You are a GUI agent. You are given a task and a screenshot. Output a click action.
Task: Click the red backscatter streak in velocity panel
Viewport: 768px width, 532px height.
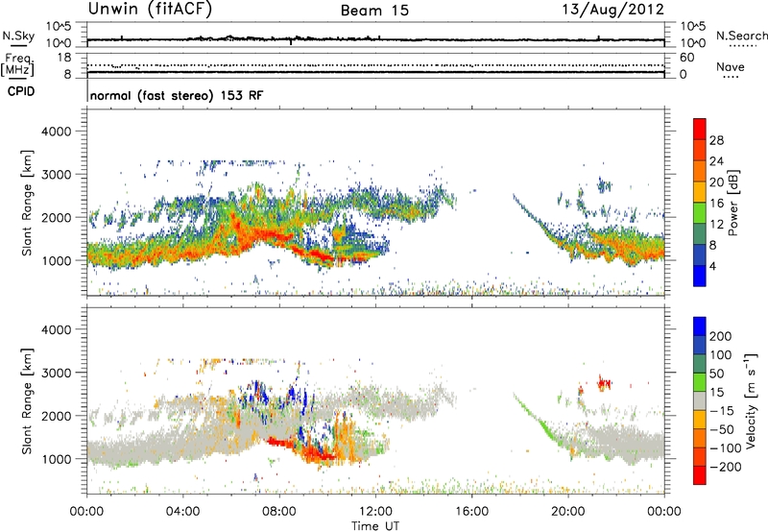(280, 443)
